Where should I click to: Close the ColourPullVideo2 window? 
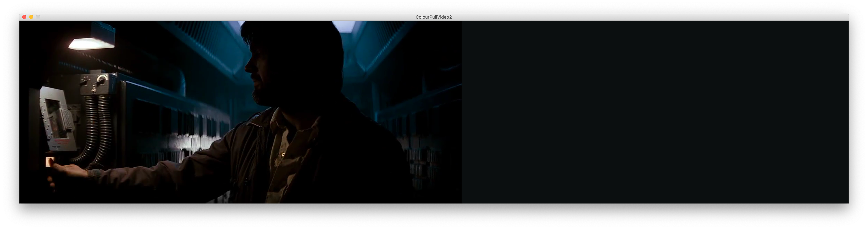tap(24, 17)
